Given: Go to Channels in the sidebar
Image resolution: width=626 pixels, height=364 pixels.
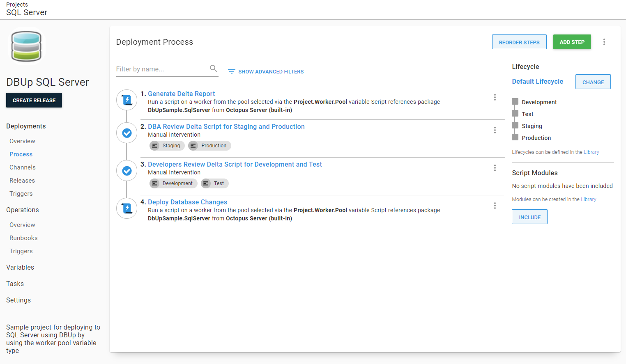Looking at the screenshot, I should pos(23,167).
